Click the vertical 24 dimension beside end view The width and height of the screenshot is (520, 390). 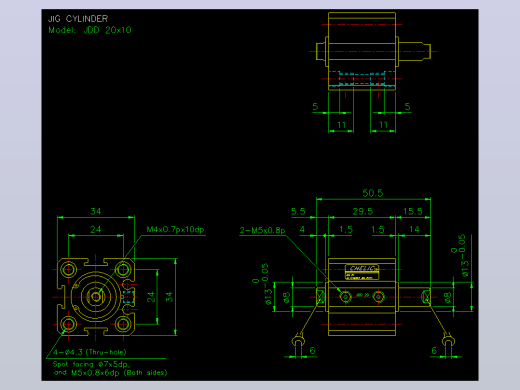click(x=151, y=297)
